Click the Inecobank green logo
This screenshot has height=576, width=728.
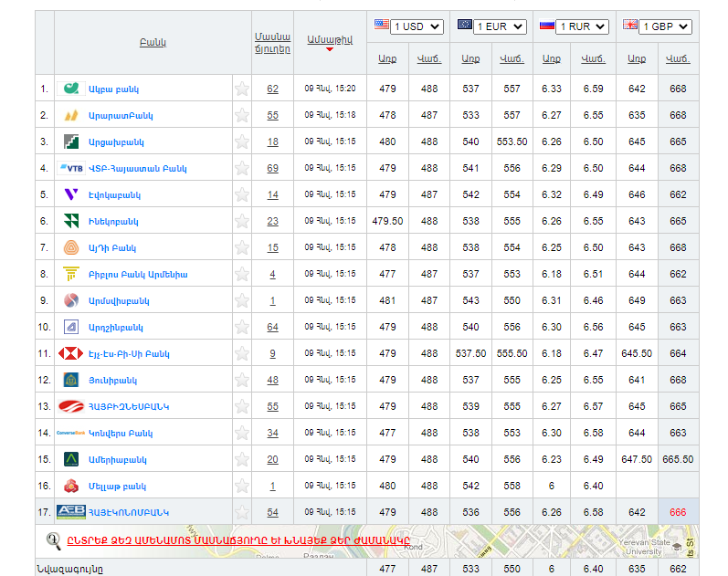(70, 221)
